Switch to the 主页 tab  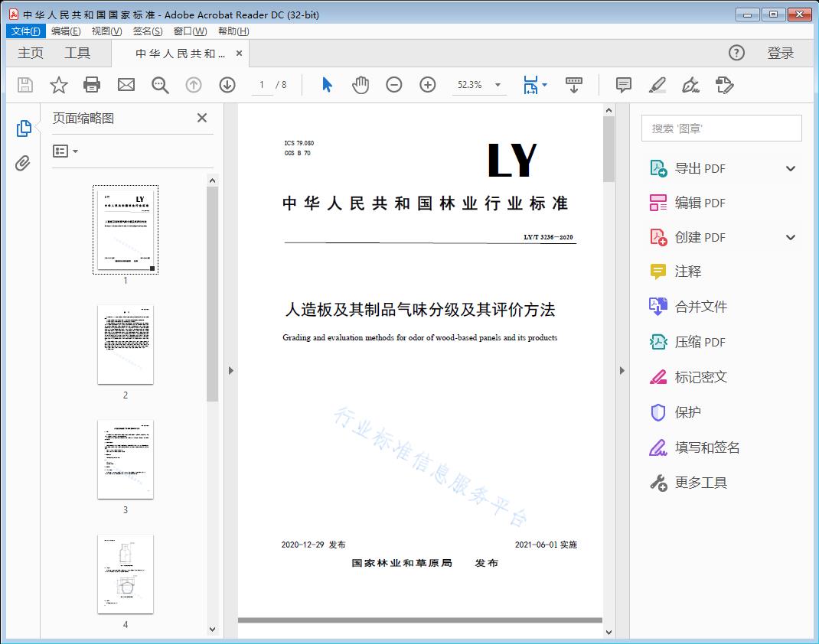(x=31, y=53)
